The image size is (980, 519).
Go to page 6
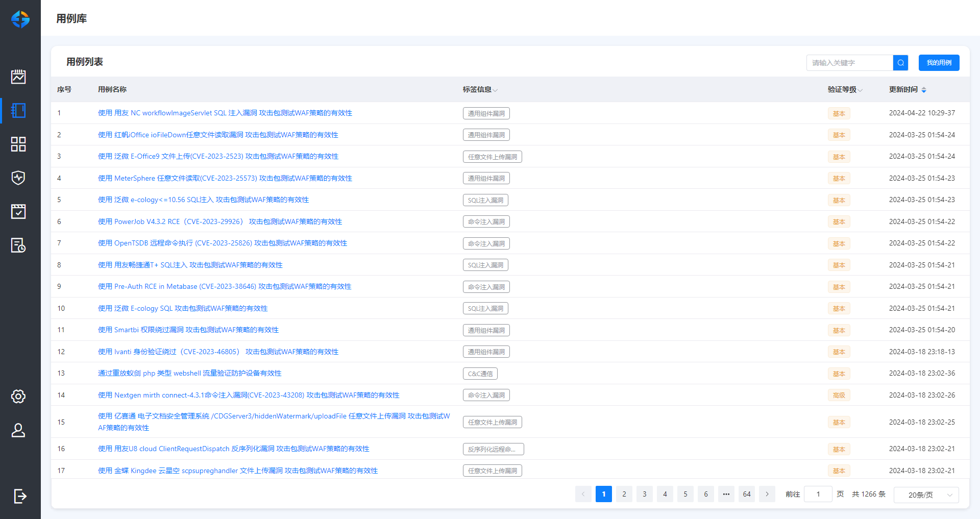[x=705, y=494]
